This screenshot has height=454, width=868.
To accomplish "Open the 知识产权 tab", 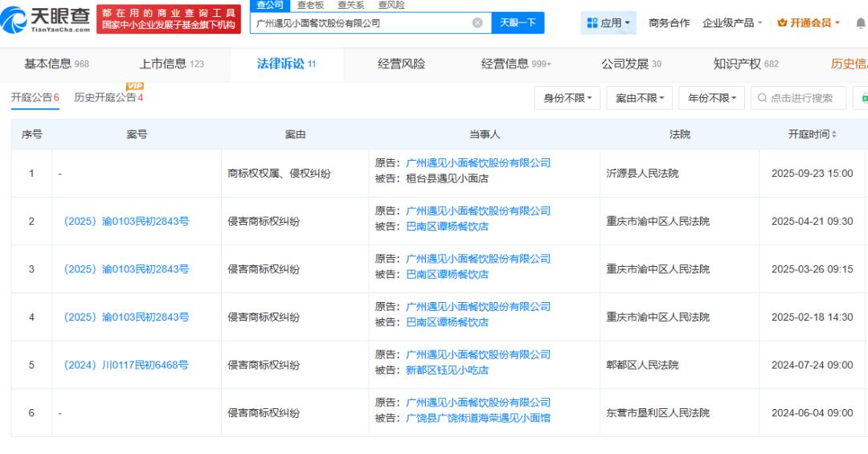I will pyautogui.click(x=746, y=63).
